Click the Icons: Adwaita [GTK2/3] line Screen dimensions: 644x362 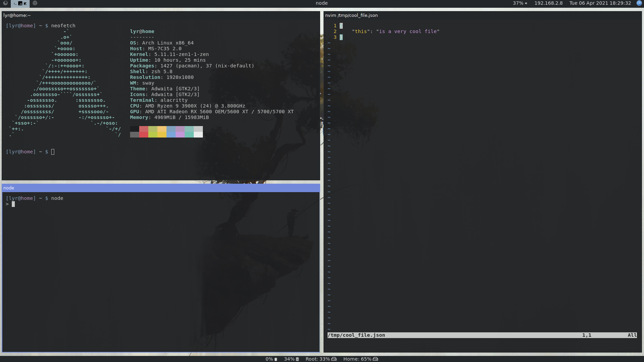[x=165, y=94]
